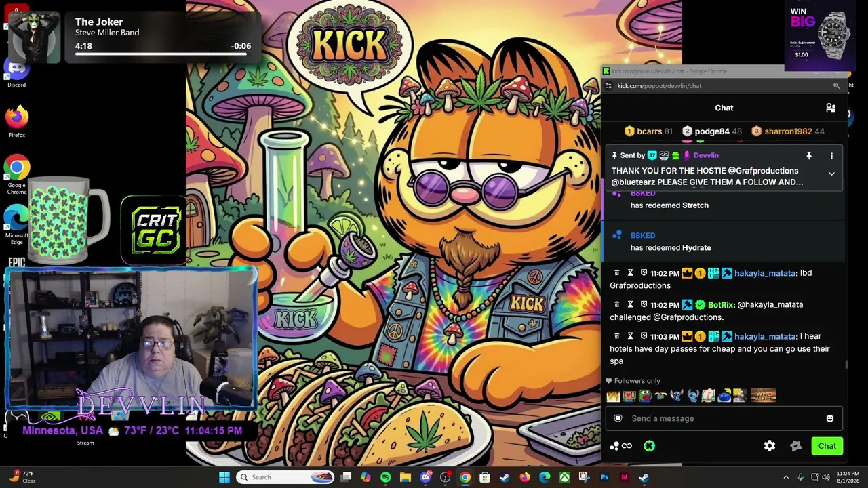
Task: Open Photoshop from the taskbar
Action: (x=604, y=477)
